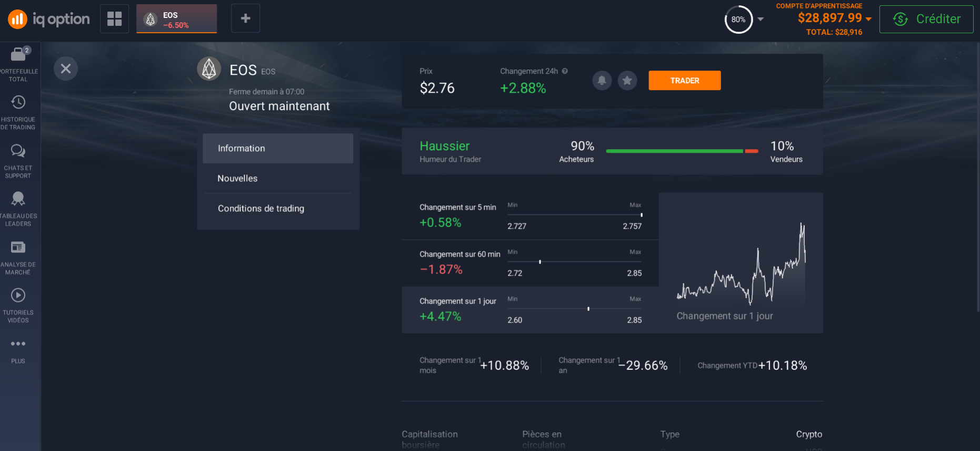Open Portefeuille Total in sidebar

18,64
